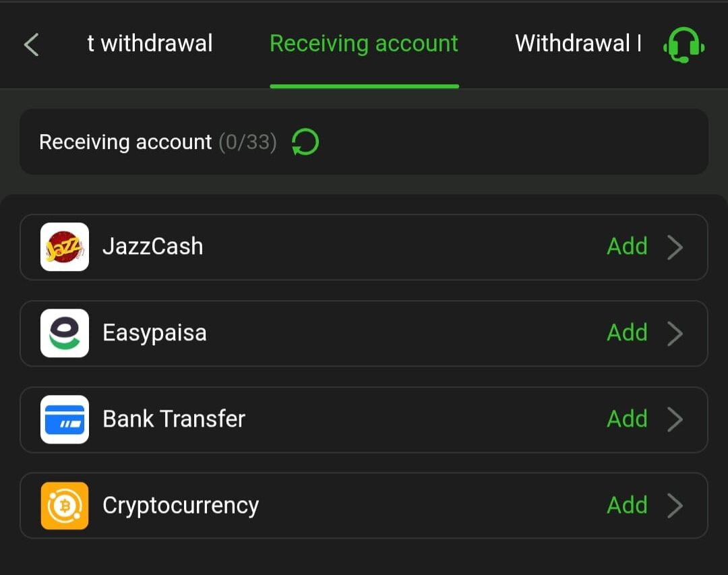Refresh the receiving account list
The height and width of the screenshot is (575, 728).
click(305, 142)
